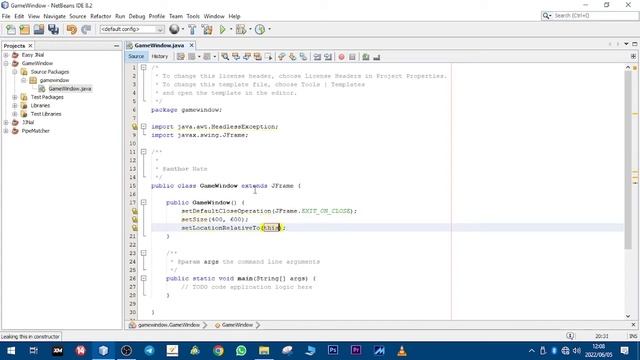
Task: Open the Windows Start menu
Action: tap(11, 351)
